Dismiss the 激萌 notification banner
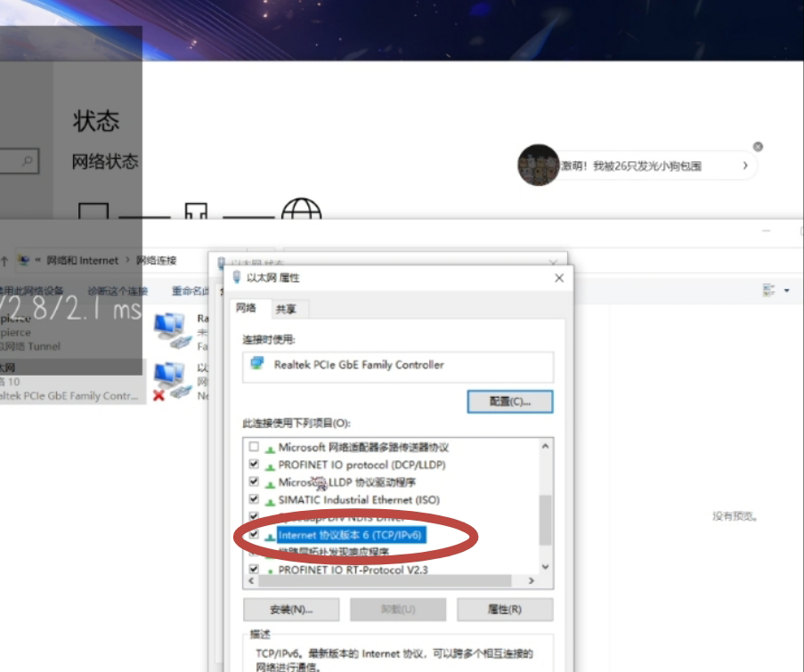The height and width of the screenshot is (672, 804). coord(758,147)
